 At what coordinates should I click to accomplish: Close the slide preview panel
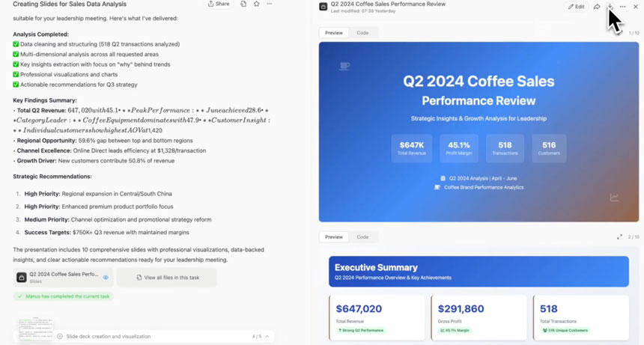(635, 7)
